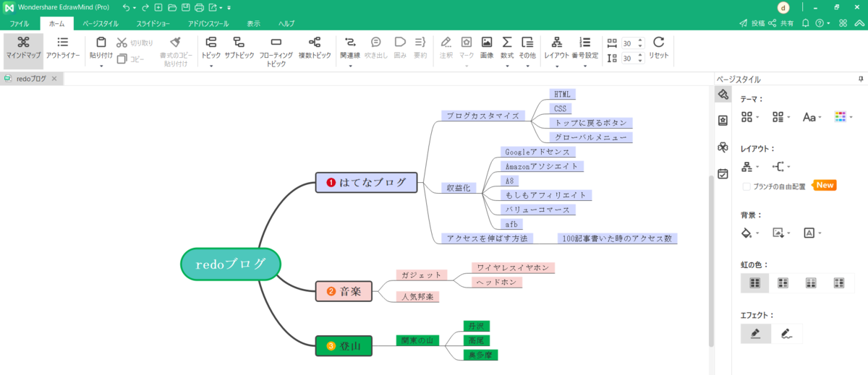Open the アドバンスツール tab

pyautogui.click(x=208, y=23)
